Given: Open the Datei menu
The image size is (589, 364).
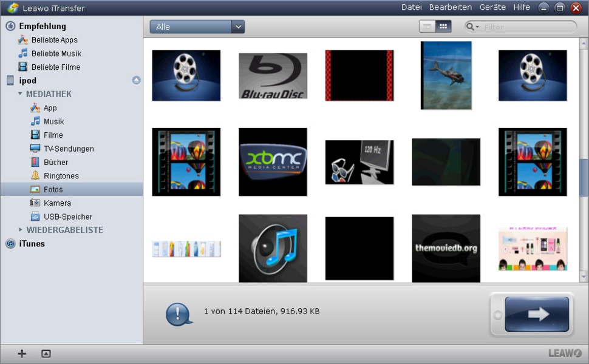Looking at the screenshot, I should point(411,7).
